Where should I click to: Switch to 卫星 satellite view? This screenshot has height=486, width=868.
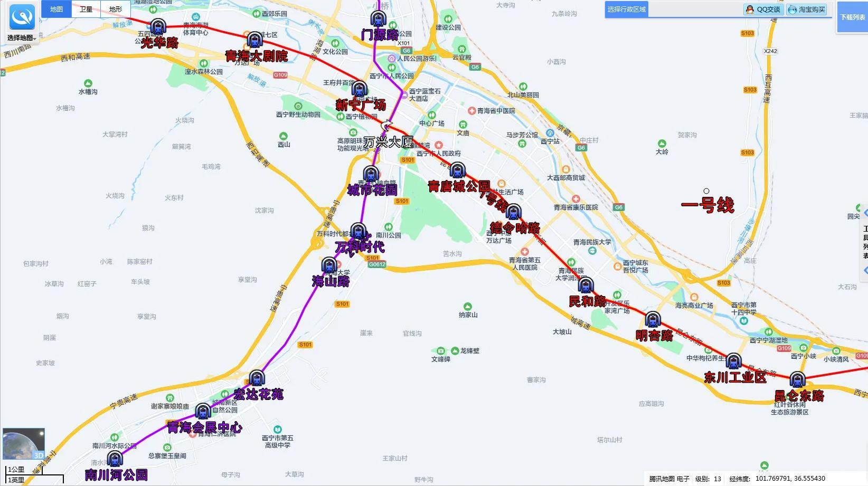tap(86, 9)
